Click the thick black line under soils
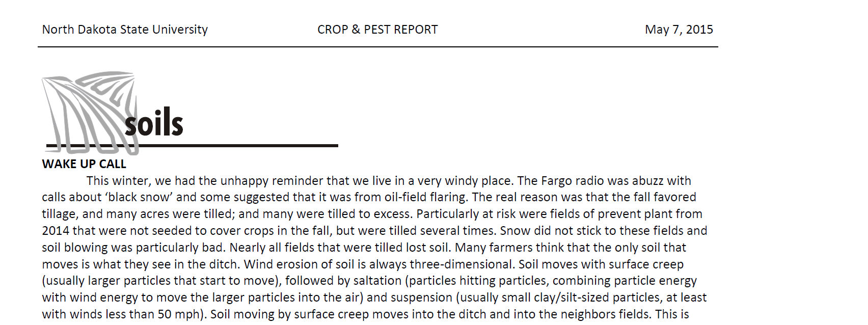Image resolution: width=868 pixels, height=325 pixels. pos(192,146)
